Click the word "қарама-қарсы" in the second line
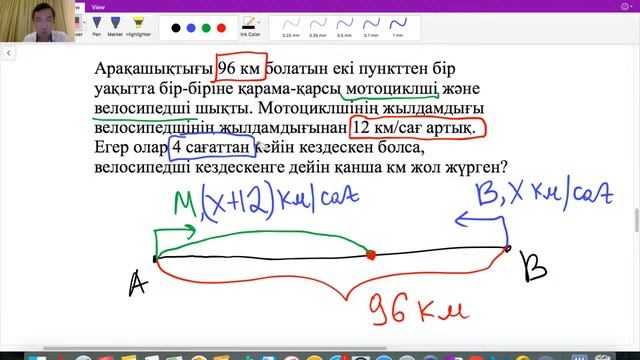 point(289,89)
